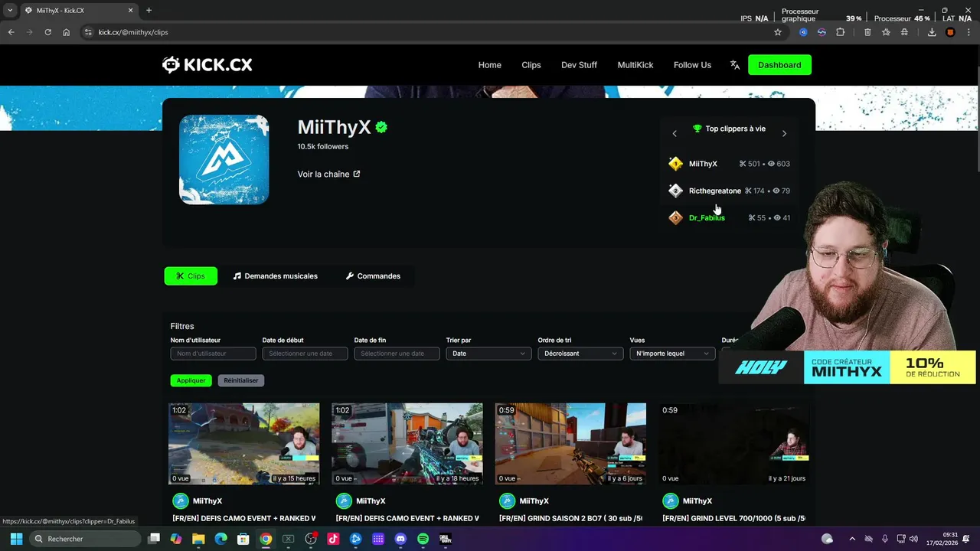This screenshot has height=551, width=980.
Task: Go to the Clips nav item
Action: (531, 65)
